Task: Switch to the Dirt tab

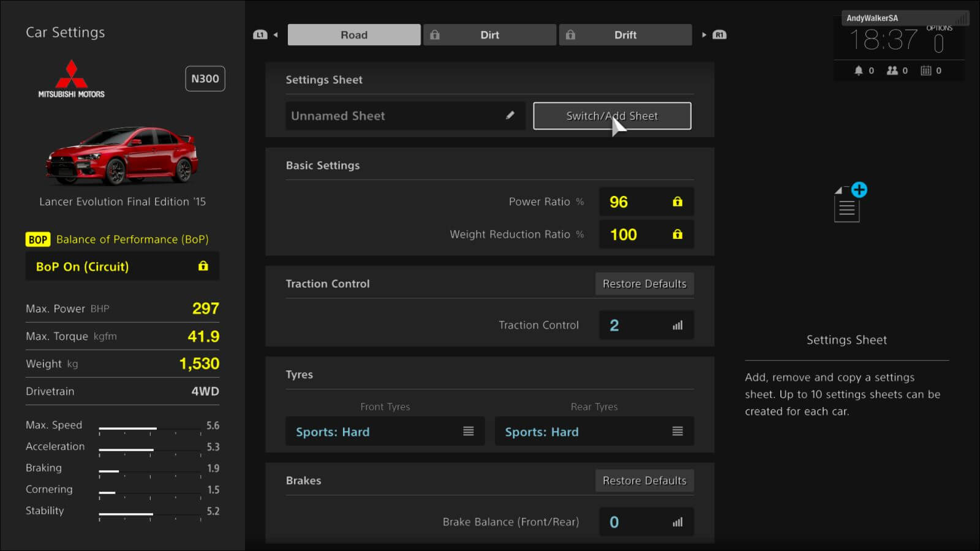Action: point(490,35)
